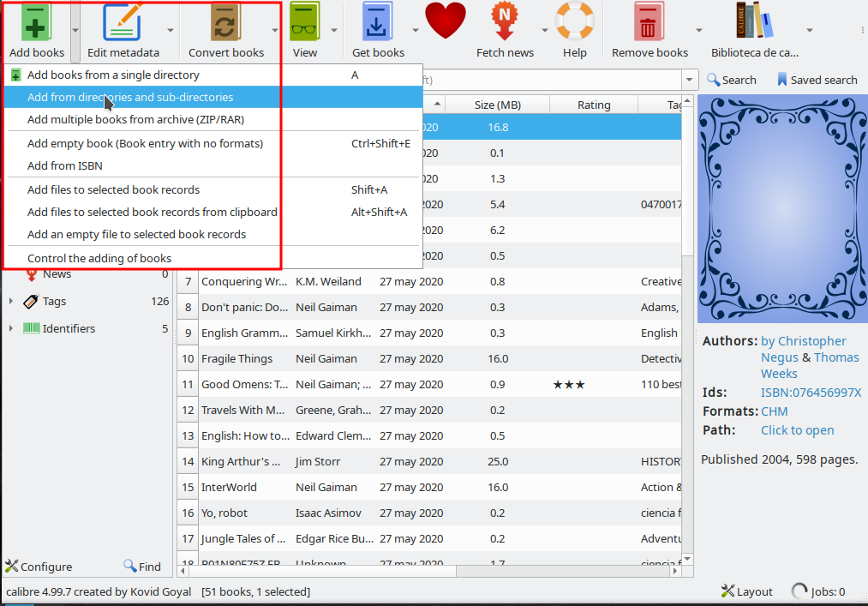
Task: Click Find in the tag browser
Action: pyautogui.click(x=142, y=567)
